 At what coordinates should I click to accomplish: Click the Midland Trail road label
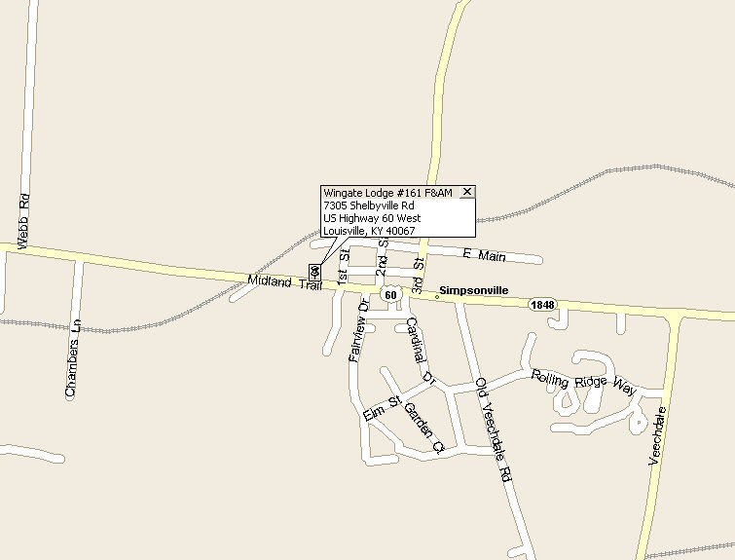pos(285,282)
